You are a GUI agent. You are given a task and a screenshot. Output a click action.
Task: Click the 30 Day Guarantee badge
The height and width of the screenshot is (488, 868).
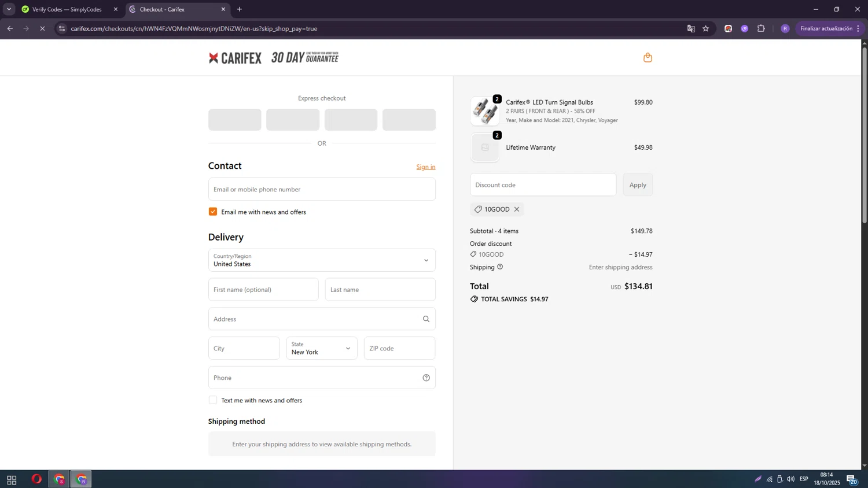coord(305,57)
